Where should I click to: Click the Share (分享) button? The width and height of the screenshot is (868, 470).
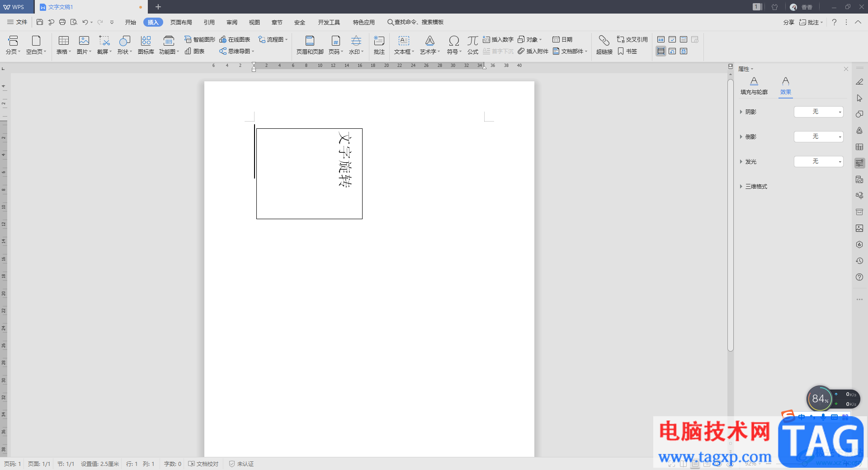[x=788, y=22]
